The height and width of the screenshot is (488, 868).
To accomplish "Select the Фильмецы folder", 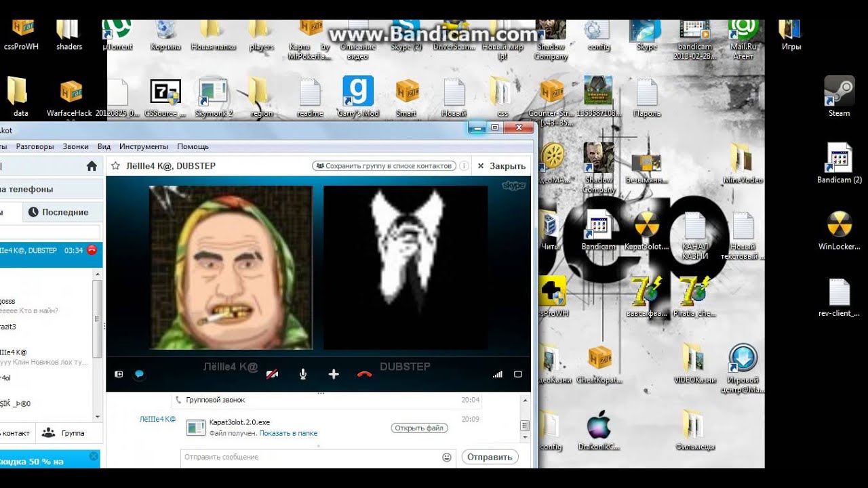I will [x=695, y=431].
